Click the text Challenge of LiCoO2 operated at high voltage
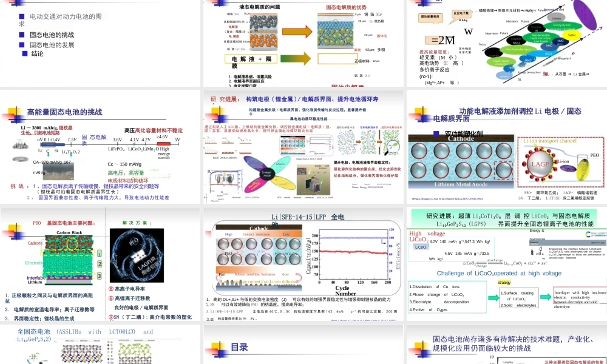 tap(499, 273)
